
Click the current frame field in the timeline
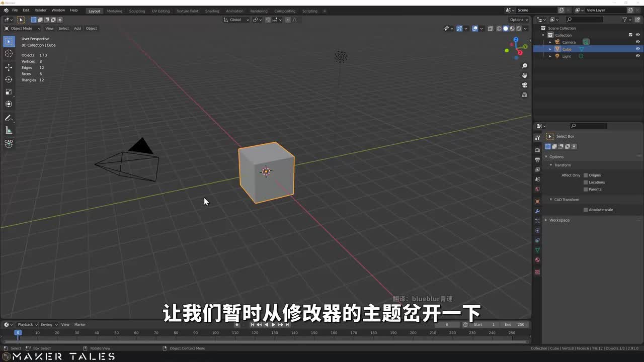447,325
